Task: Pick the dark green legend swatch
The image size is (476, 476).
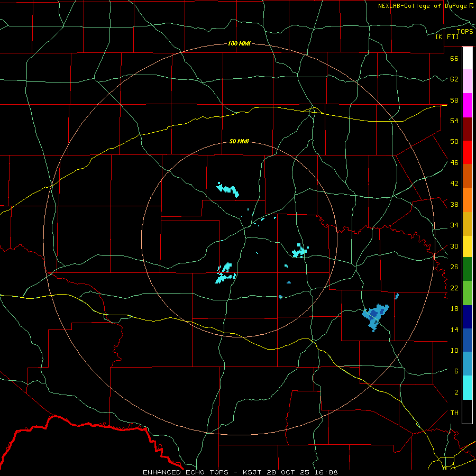Action: pos(467,269)
